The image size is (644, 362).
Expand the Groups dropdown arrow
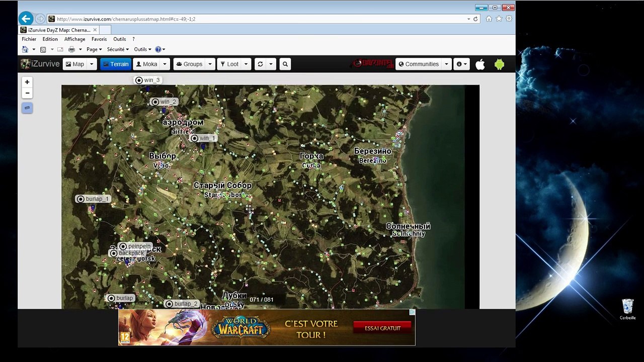tap(210, 64)
